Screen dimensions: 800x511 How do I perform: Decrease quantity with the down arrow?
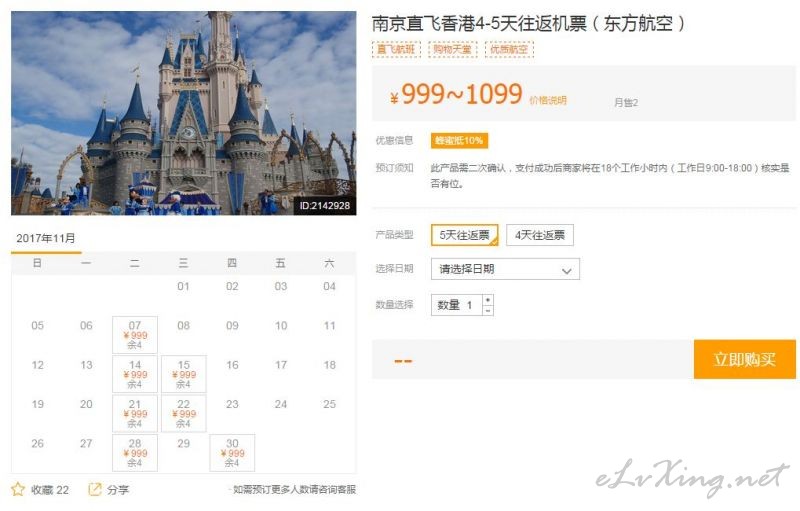point(488,310)
